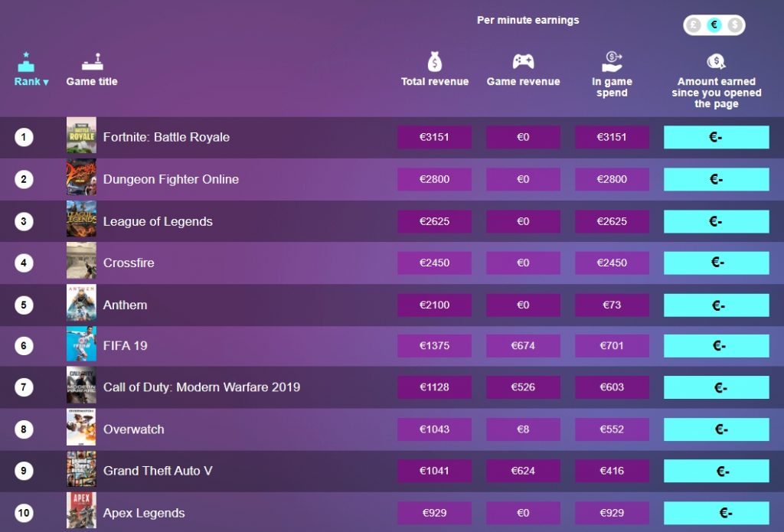Click the rank 5 badge
The height and width of the screenshot is (532, 784).
click(x=24, y=305)
